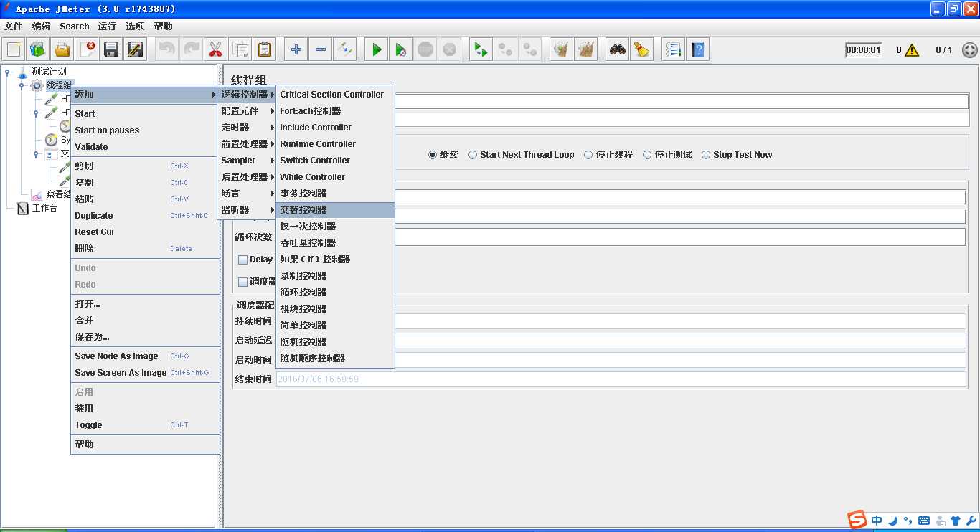Click the Undo arrow toolbar icon

pyautogui.click(x=166, y=49)
